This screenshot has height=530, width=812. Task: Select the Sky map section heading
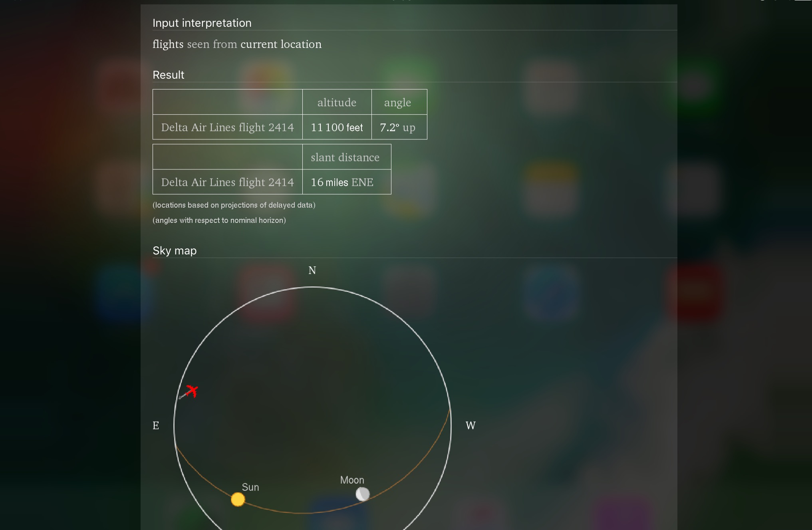point(175,251)
